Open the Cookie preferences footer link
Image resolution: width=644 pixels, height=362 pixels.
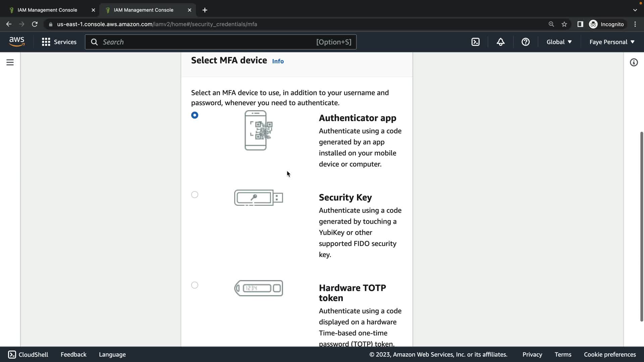[609, 354]
